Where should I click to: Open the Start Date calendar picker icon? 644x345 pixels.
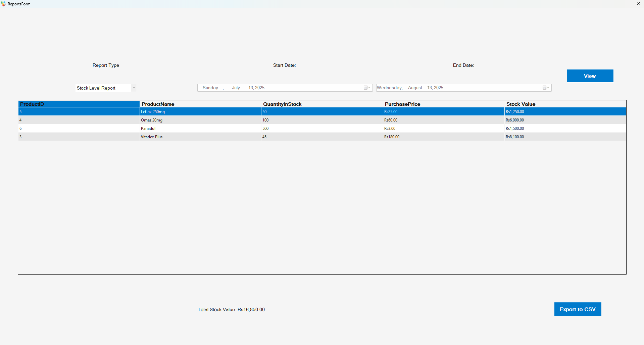click(x=367, y=88)
